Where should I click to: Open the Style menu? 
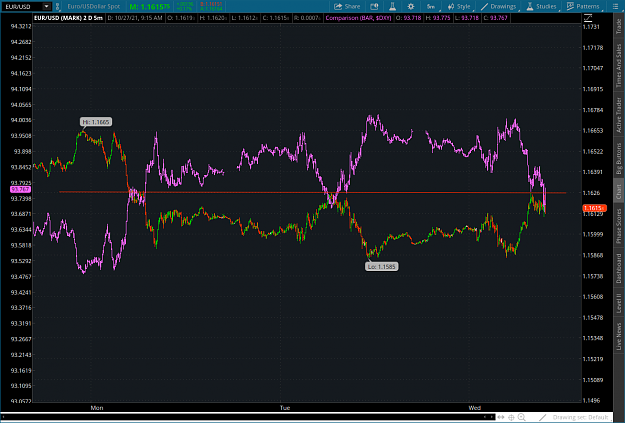tap(459, 6)
